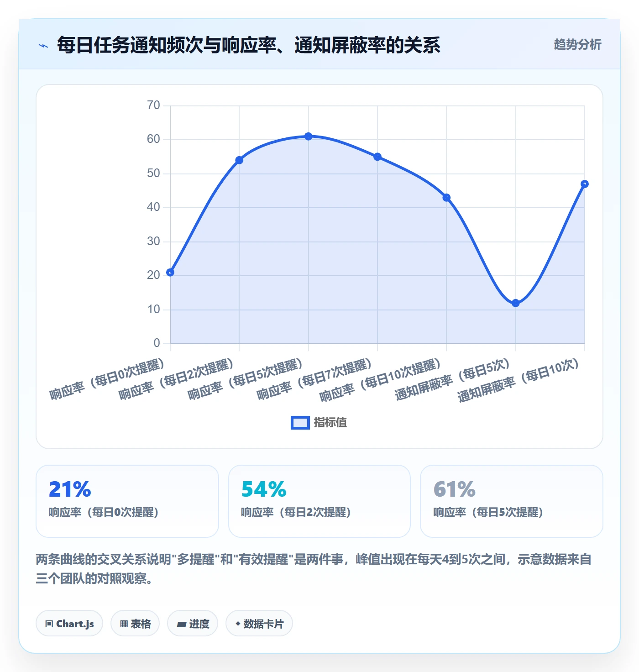Click the data point at value 43
The height and width of the screenshot is (672, 639).
click(x=446, y=198)
